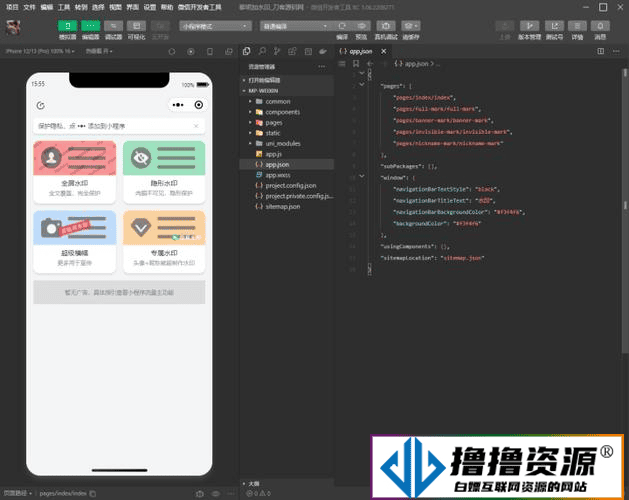Open the 清缓存 clear cache dropdown
The image size is (629, 500).
411,26
